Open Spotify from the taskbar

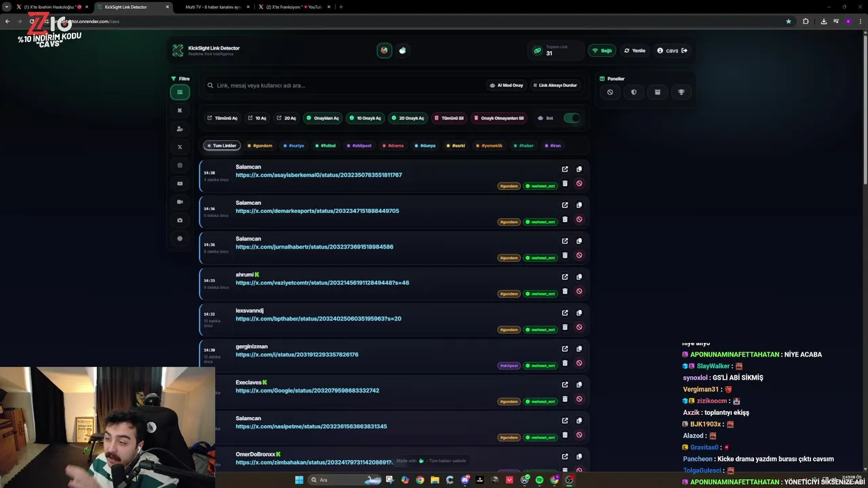(x=540, y=480)
